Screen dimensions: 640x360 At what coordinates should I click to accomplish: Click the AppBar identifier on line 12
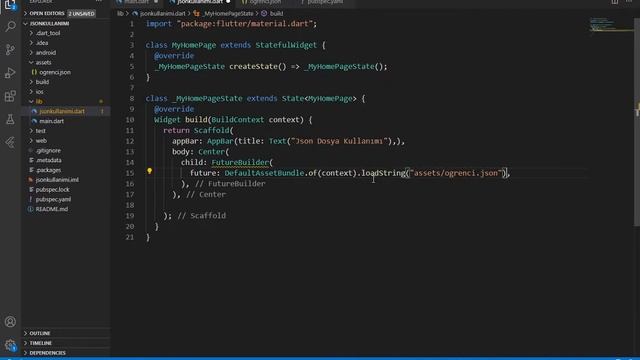(220, 141)
